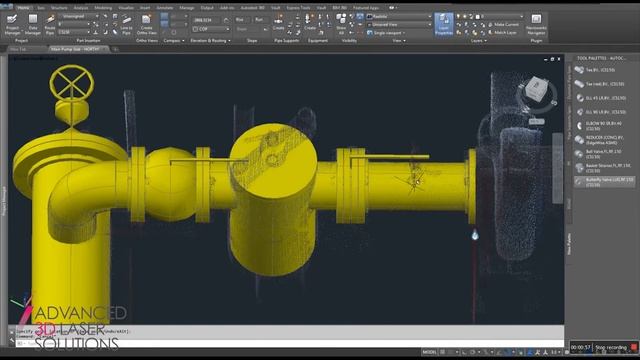The width and height of the screenshot is (640, 360).
Task: Open the pipe size dropdown
Action: point(74,24)
